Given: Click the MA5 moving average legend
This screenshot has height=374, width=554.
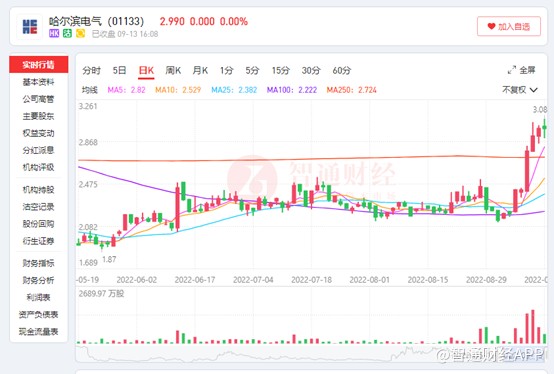Looking at the screenshot, I should pyautogui.click(x=126, y=90).
